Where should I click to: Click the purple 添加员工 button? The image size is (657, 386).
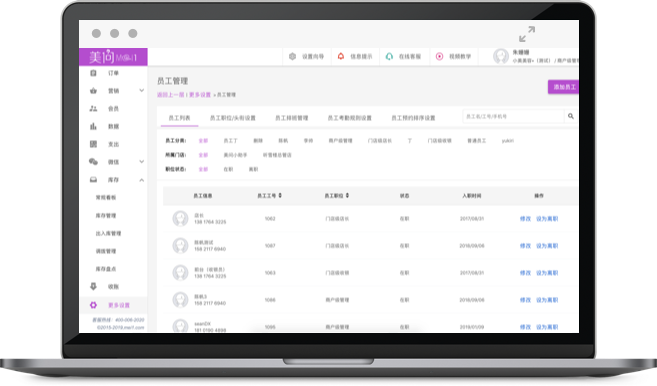pos(564,87)
